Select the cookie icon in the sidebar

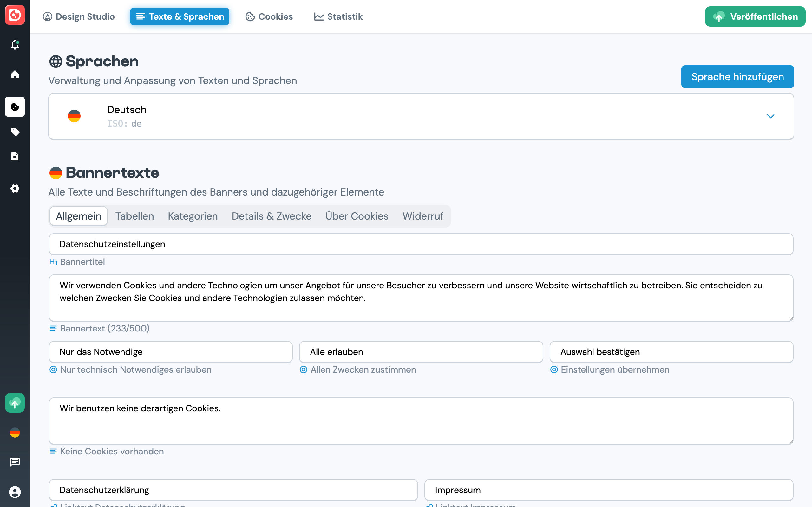pos(15,107)
